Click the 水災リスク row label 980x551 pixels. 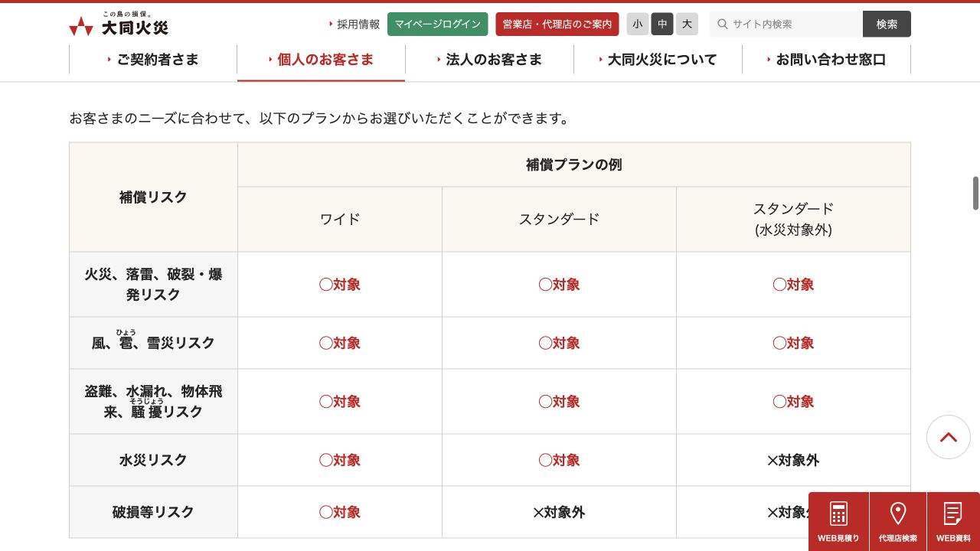point(153,460)
